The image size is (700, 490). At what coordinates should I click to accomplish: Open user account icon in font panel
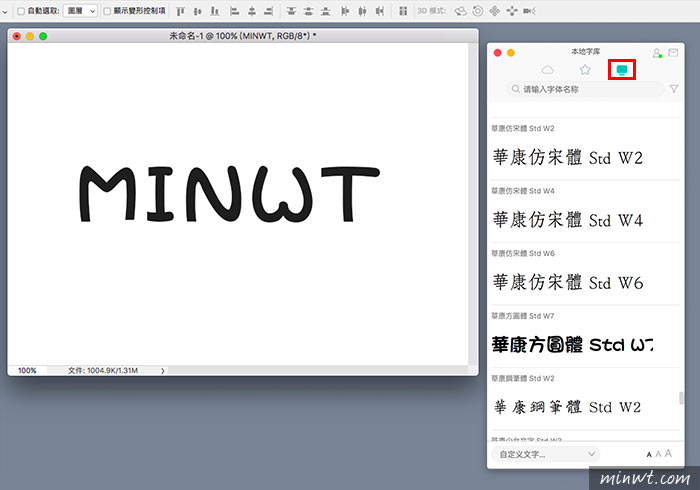pos(657,53)
